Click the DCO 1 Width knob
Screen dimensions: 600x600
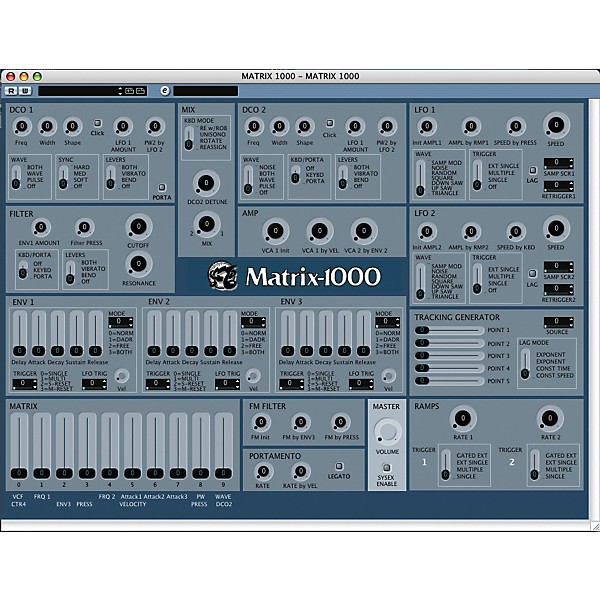47,126
